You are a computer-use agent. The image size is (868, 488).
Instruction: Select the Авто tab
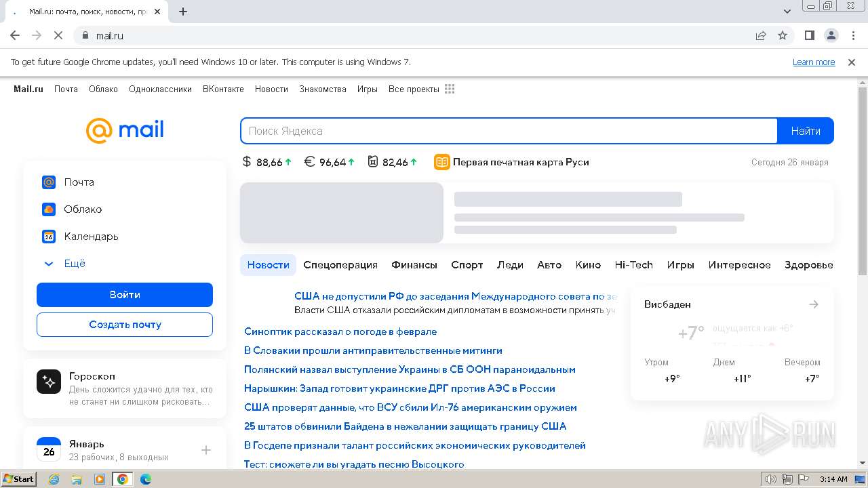coord(549,265)
